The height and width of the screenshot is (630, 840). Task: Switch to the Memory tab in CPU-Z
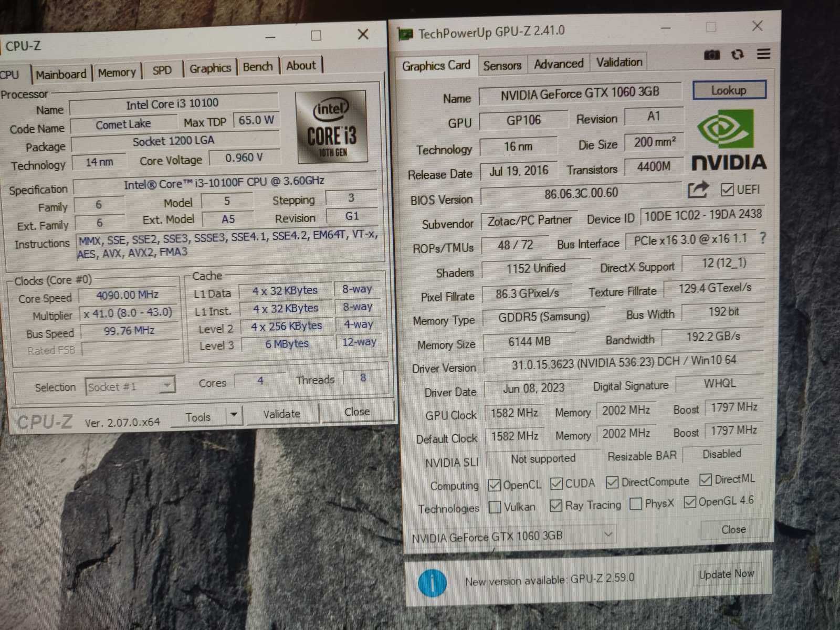pyautogui.click(x=117, y=72)
